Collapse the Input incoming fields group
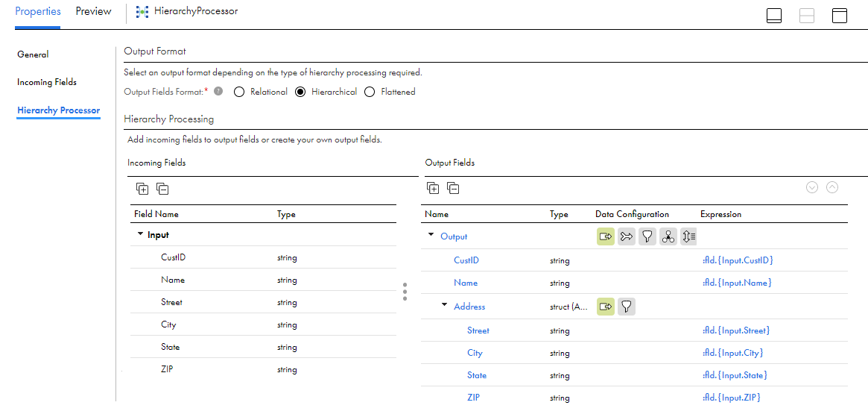 point(140,234)
